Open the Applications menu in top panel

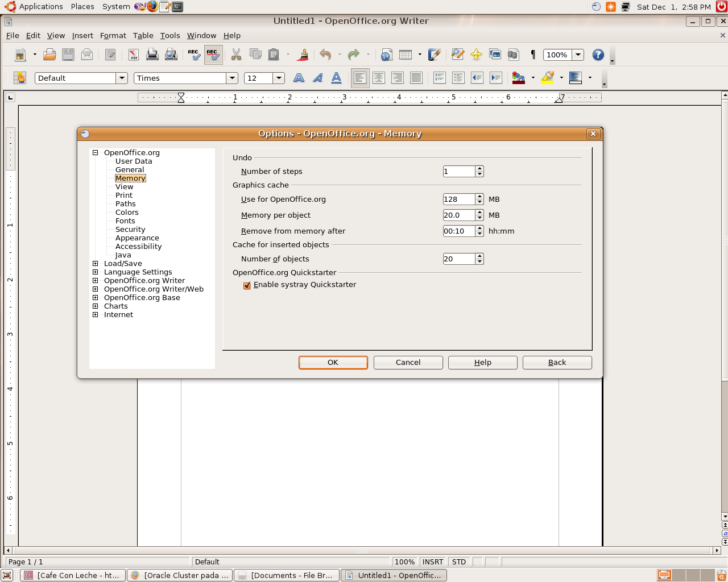[x=41, y=7]
